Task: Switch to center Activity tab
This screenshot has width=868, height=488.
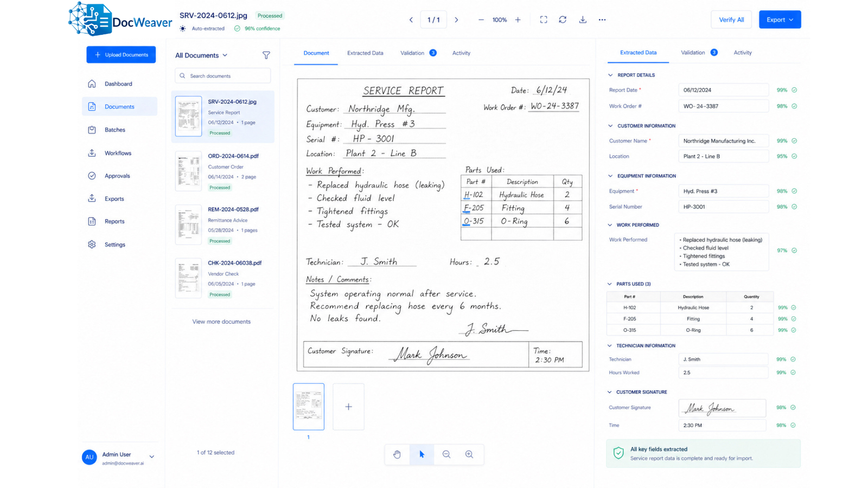Action: pos(461,53)
